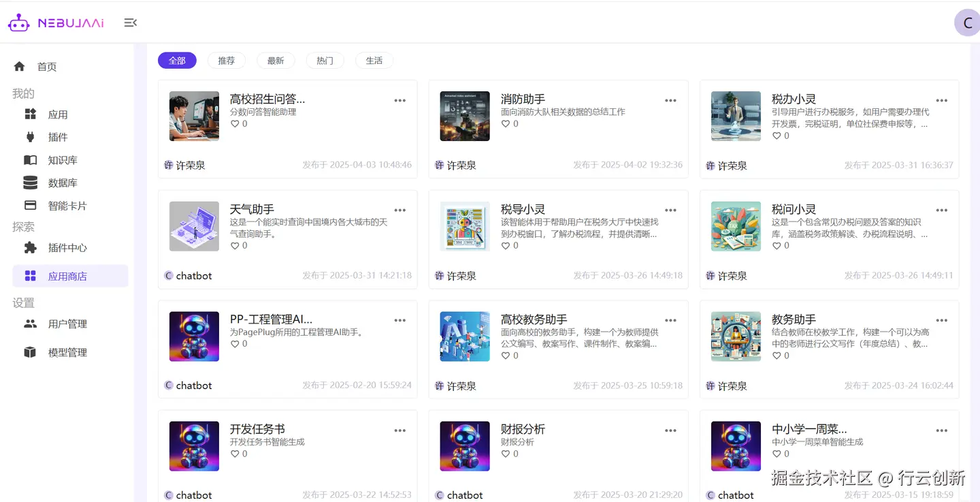The width and height of the screenshot is (980, 502).
Task: Click the 税问小灵 card thumbnail image
Action: point(736,226)
